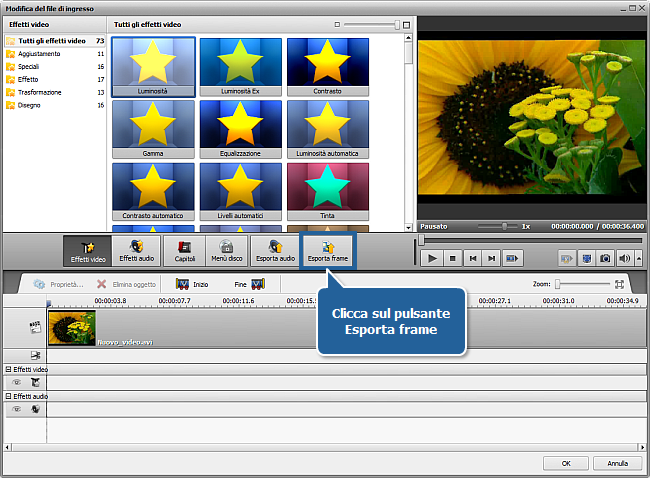Screen dimensions: 650x478
Task: Click the Stop playback button
Action: coord(452,258)
